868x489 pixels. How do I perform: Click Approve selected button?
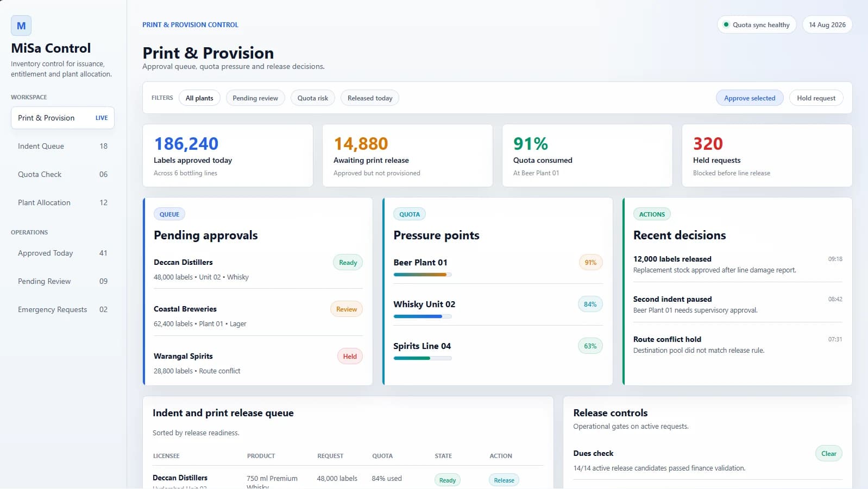coord(750,98)
